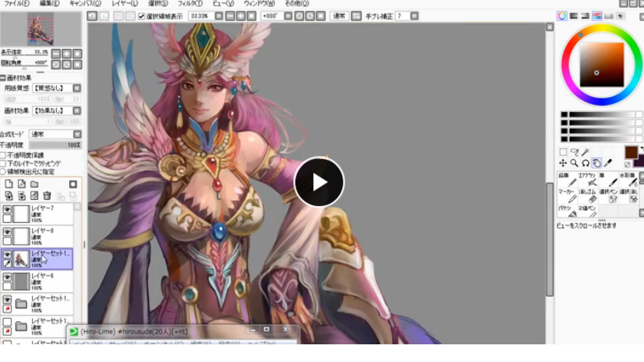The image size is (644, 362).
Task: Open the 合成モード blend mode dropdown
Action: tap(78, 135)
